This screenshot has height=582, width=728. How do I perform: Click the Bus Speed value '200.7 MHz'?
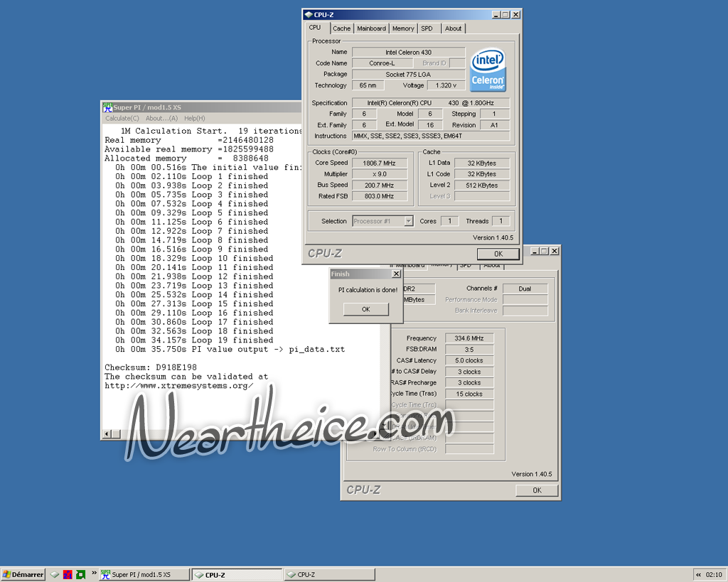(x=380, y=185)
